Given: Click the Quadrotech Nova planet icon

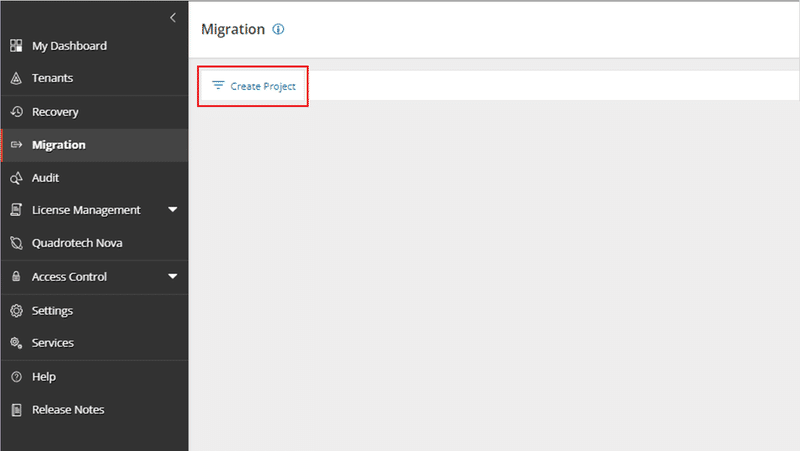Looking at the screenshot, I should pos(16,243).
